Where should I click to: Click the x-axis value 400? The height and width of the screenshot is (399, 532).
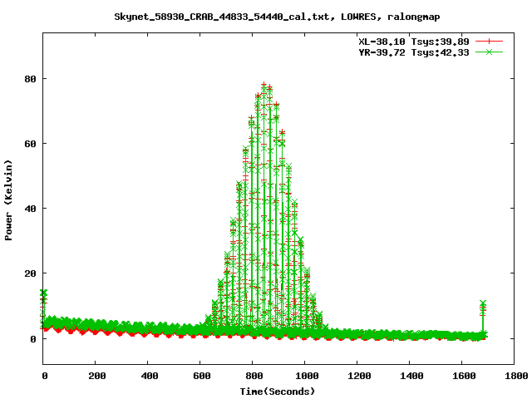click(150, 376)
